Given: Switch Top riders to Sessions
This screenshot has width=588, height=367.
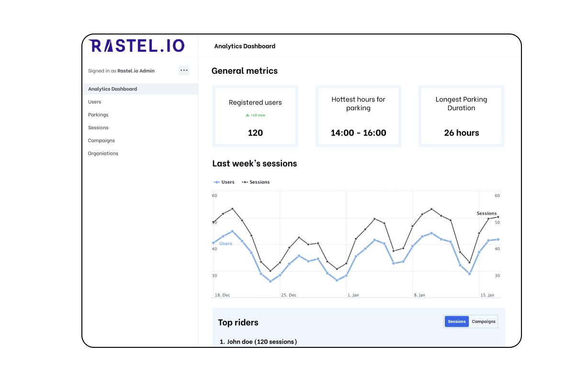Looking at the screenshot, I should pyautogui.click(x=456, y=321).
